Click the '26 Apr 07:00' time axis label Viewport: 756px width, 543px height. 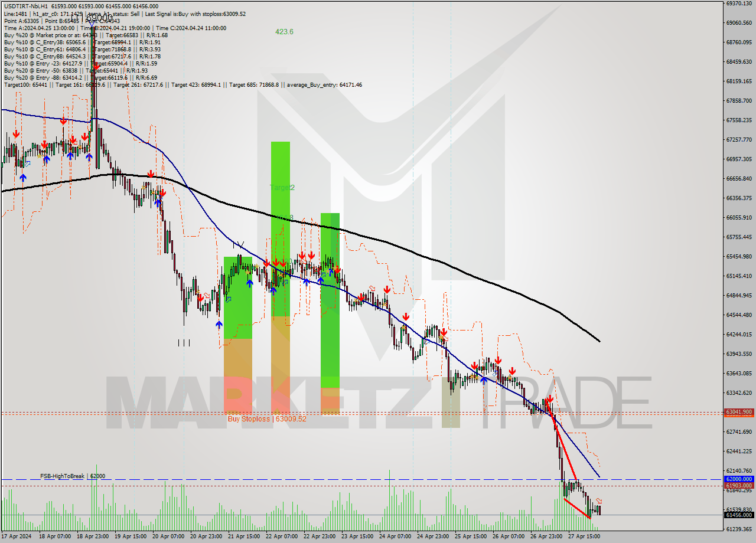[x=507, y=537]
